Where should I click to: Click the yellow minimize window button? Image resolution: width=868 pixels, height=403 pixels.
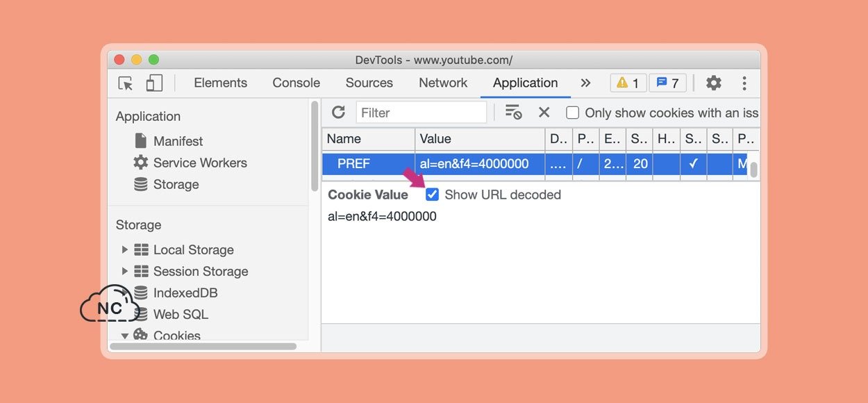pos(137,60)
